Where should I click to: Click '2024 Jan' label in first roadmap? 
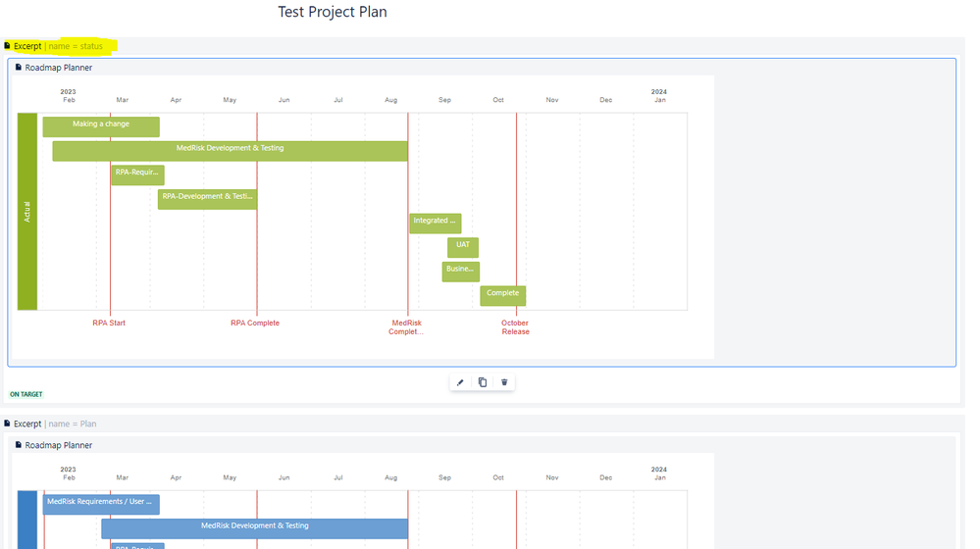[659, 95]
